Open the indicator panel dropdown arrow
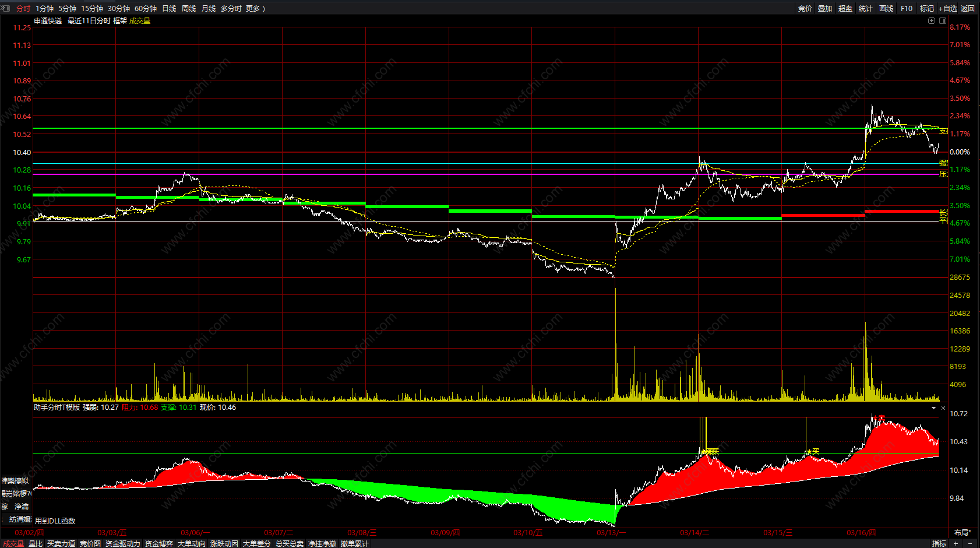The height and width of the screenshot is (548, 980). (x=934, y=408)
